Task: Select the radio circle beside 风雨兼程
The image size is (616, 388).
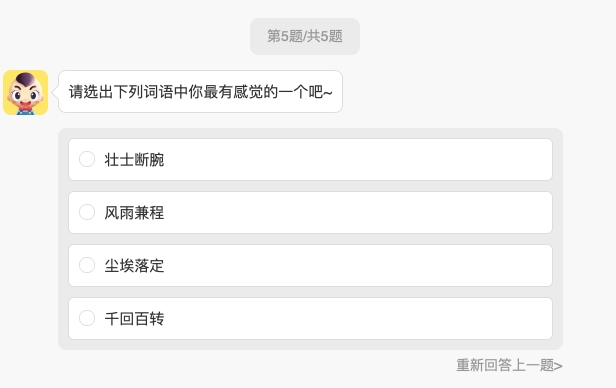Action: pos(87,212)
